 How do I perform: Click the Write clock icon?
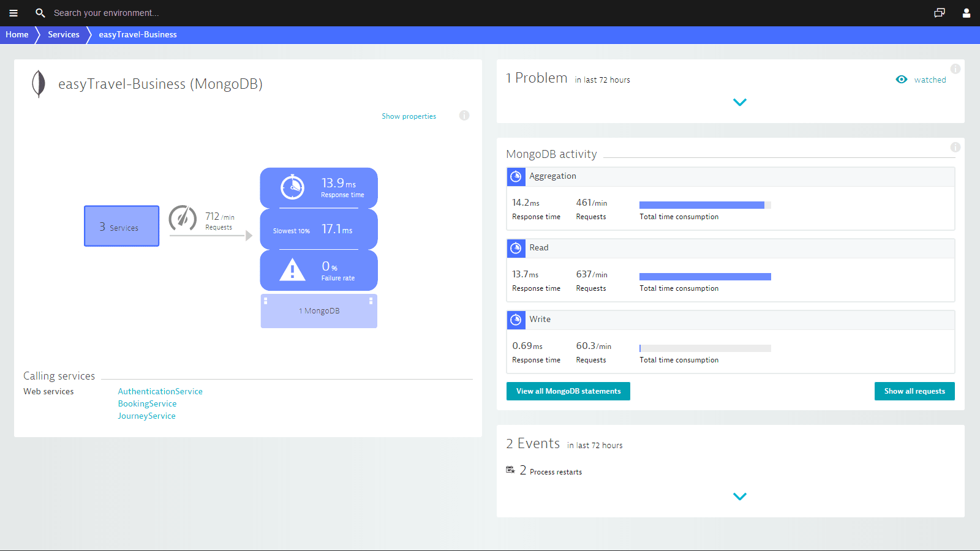coord(516,320)
